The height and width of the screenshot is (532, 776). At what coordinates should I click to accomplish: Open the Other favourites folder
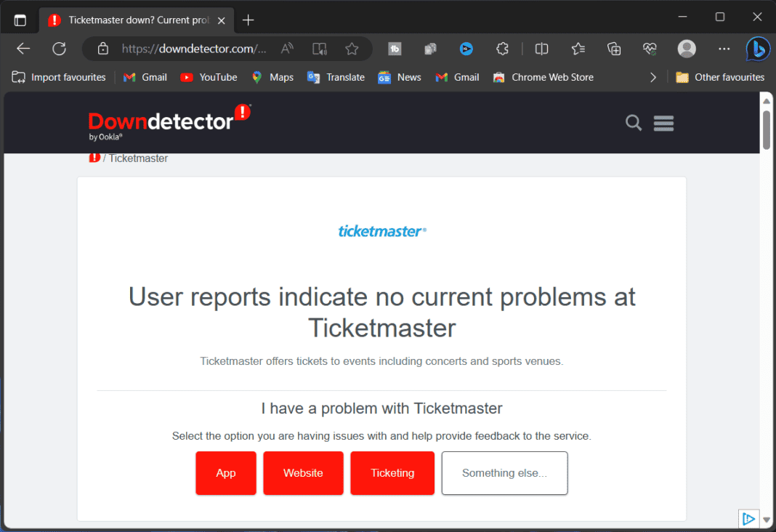click(720, 77)
